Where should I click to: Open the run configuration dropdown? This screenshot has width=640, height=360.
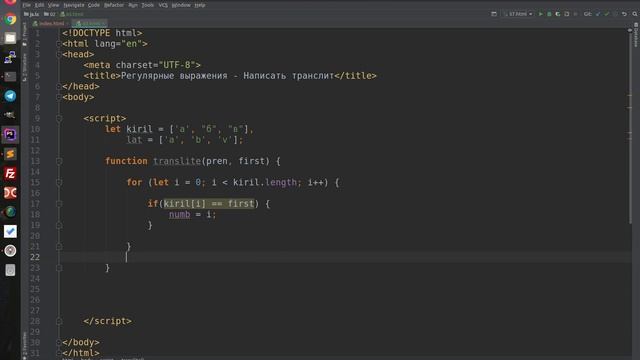tap(518, 14)
